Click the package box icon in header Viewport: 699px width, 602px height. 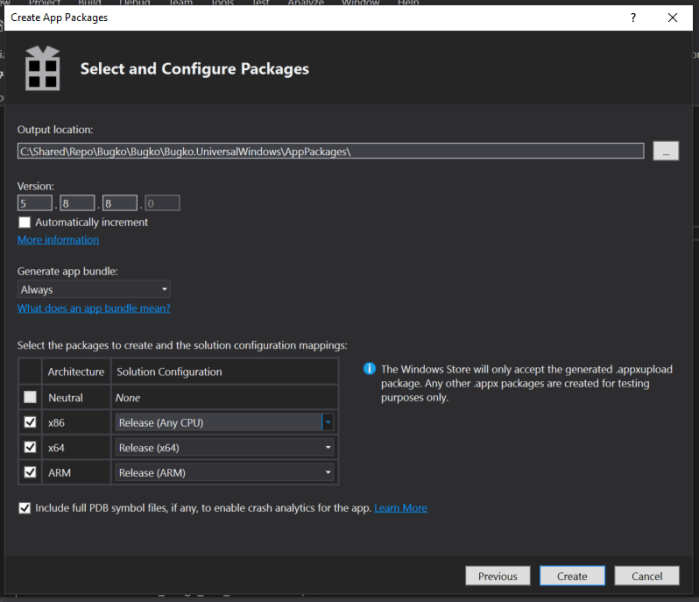click(43, 68)
